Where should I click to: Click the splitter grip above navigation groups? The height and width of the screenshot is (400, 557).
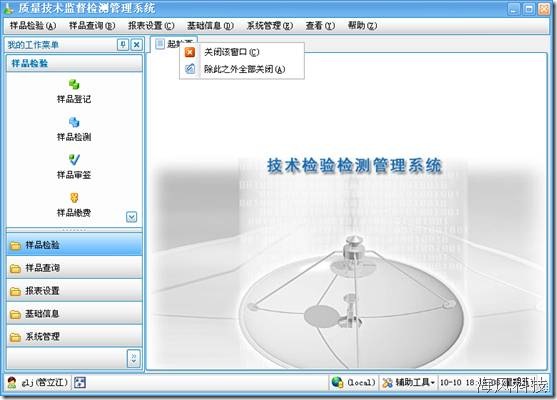point(74,230)
